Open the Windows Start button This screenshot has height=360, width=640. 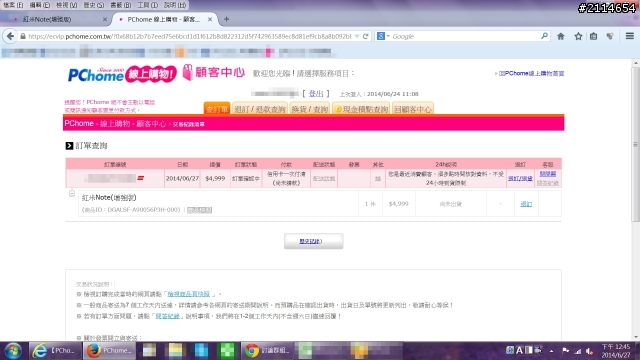pyautogui.click(x=13, y=351)
